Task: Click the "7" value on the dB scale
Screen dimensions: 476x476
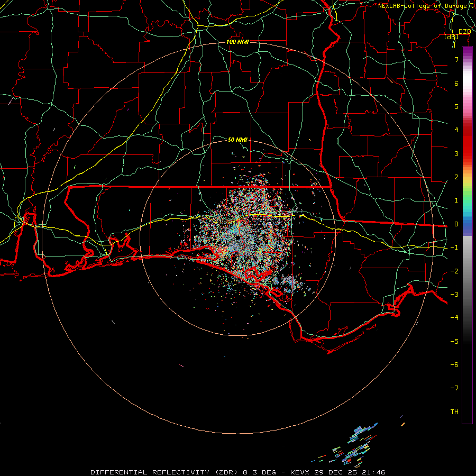Action: 456,59
